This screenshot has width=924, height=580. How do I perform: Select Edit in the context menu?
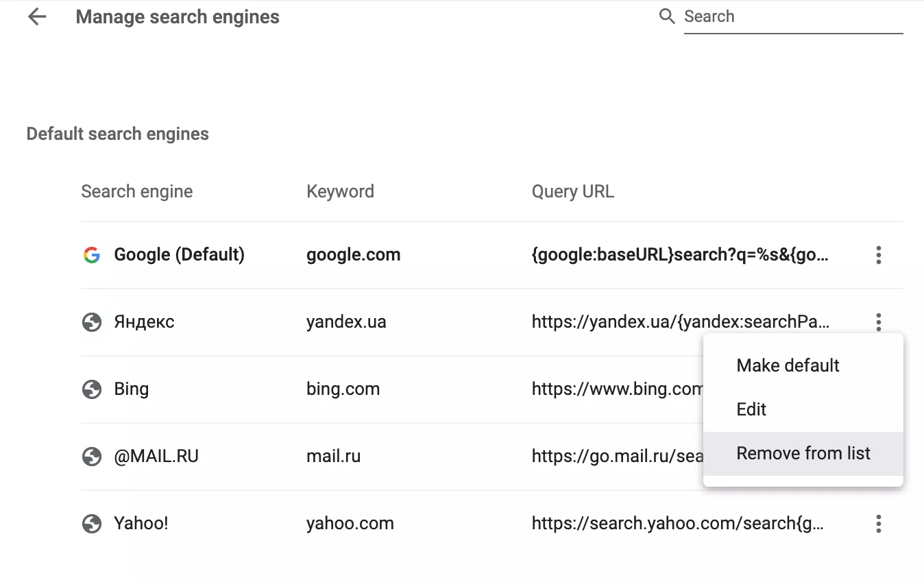[751, 409]
